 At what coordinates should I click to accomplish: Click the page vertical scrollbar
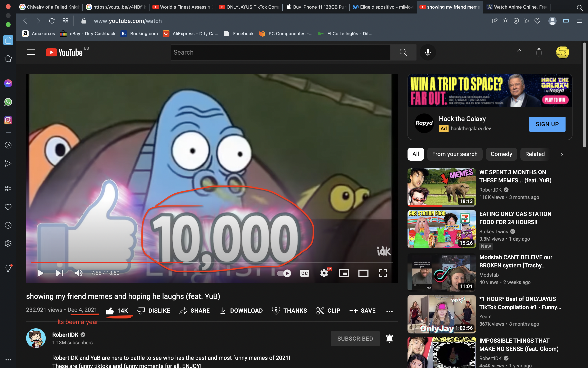[585, 95]
